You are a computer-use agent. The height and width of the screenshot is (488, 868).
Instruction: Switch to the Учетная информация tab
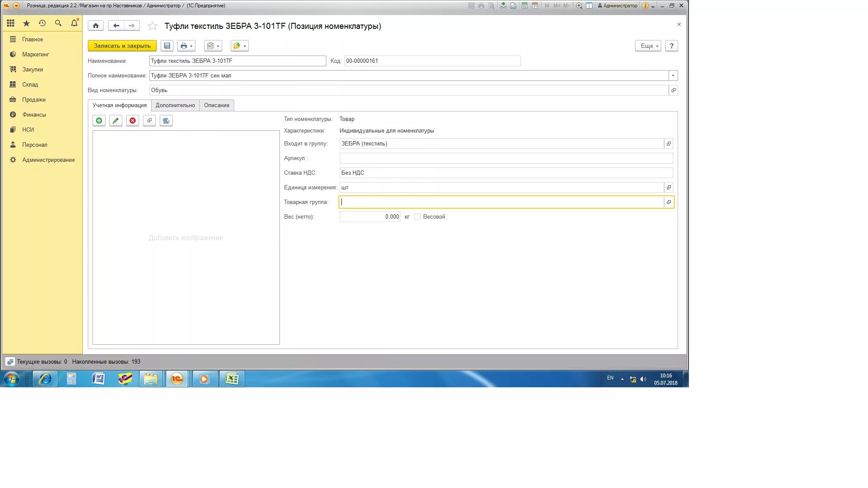[x=119, y=105]
